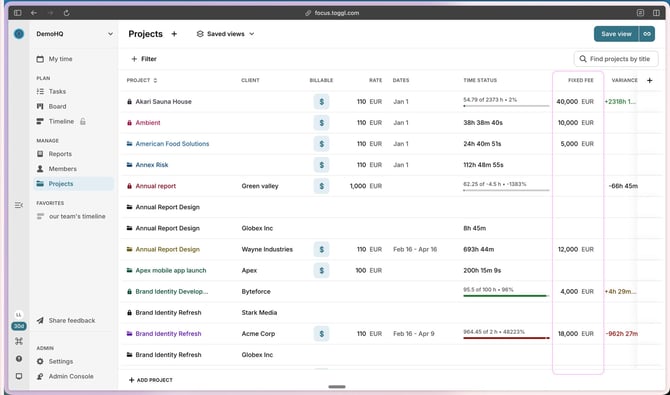Open Admin Console
The image size is (670, 395).
click(x=65, y=376)
